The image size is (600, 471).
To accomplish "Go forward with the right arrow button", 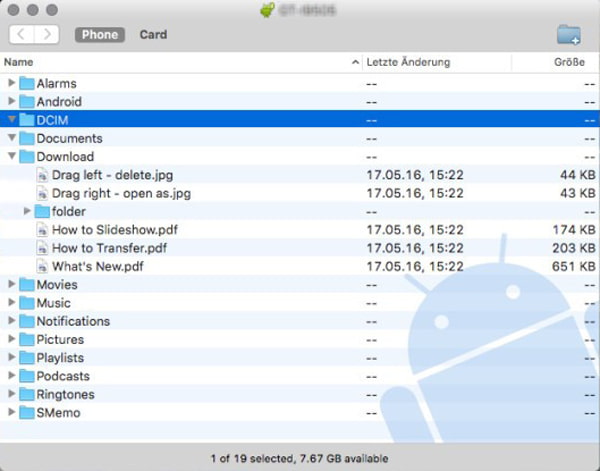I will (x=47, y=34).
